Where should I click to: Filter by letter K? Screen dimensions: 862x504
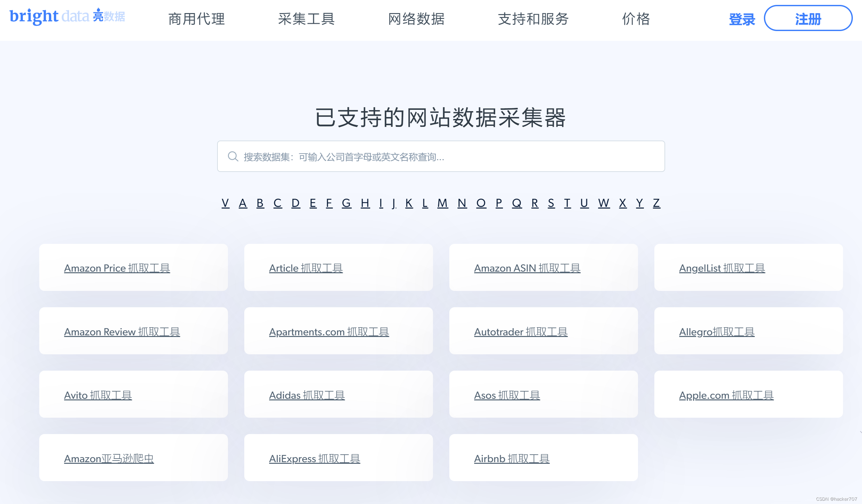tap(409, 203)
